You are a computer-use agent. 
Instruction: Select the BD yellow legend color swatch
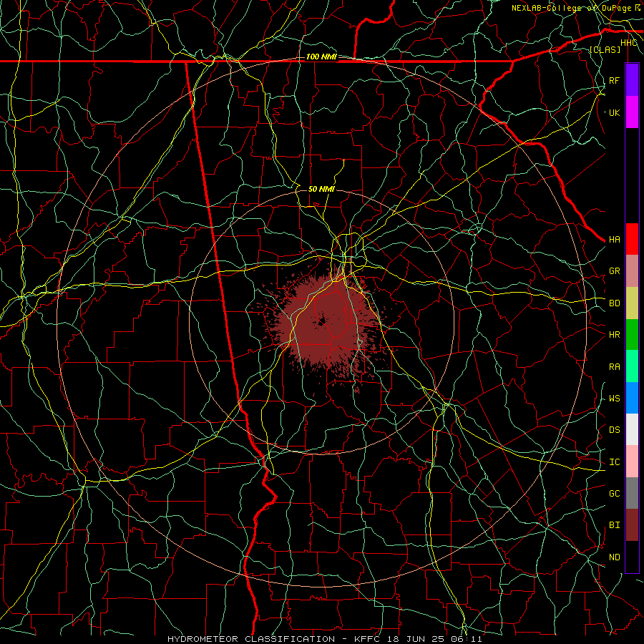pos(632,303)
